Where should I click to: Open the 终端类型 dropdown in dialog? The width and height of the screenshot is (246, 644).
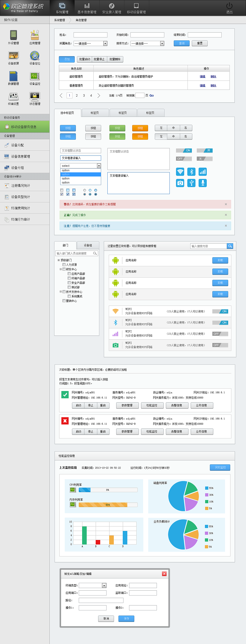(x=93, y=586)
